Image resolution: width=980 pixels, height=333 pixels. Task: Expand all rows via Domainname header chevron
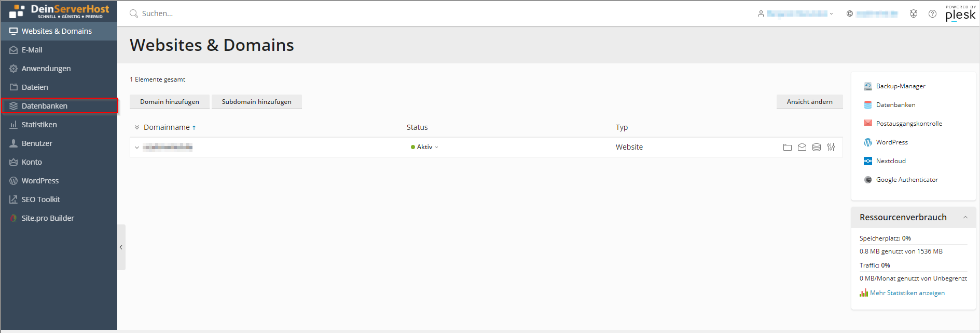[x=137, y=127]
